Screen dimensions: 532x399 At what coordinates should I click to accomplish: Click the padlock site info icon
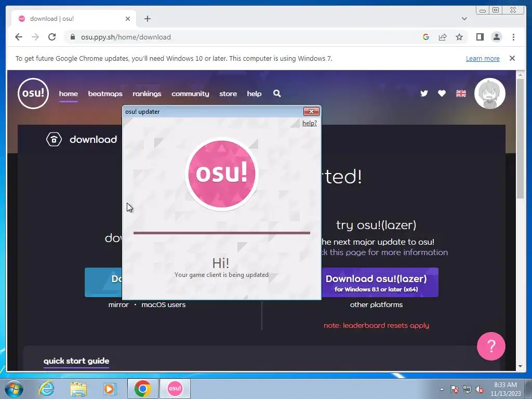73,37
